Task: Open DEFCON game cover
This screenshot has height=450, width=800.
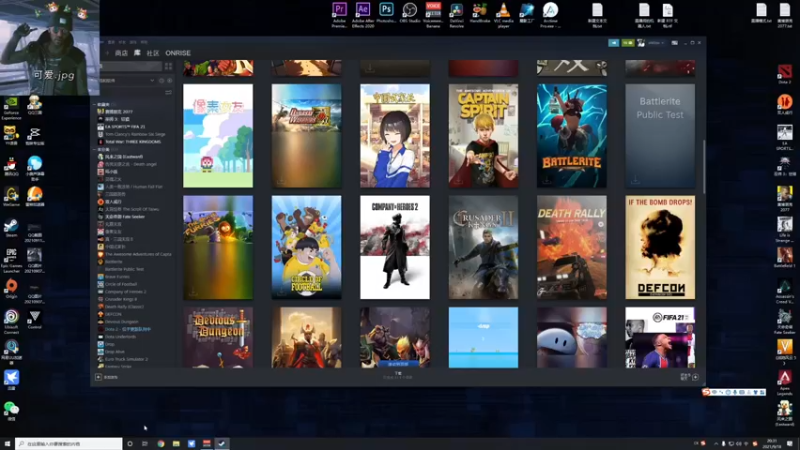Action: click(x=660, y=247)
